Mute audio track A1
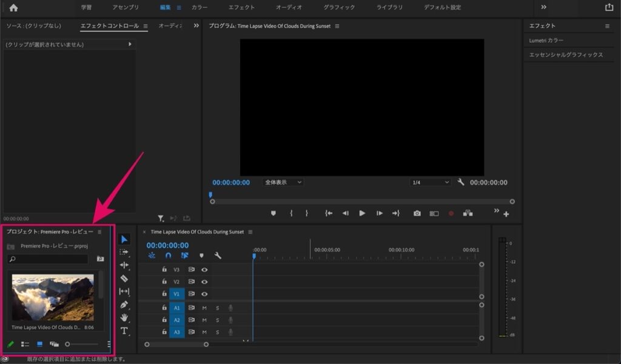Viewport: 621px width, 364px height. 204,308
